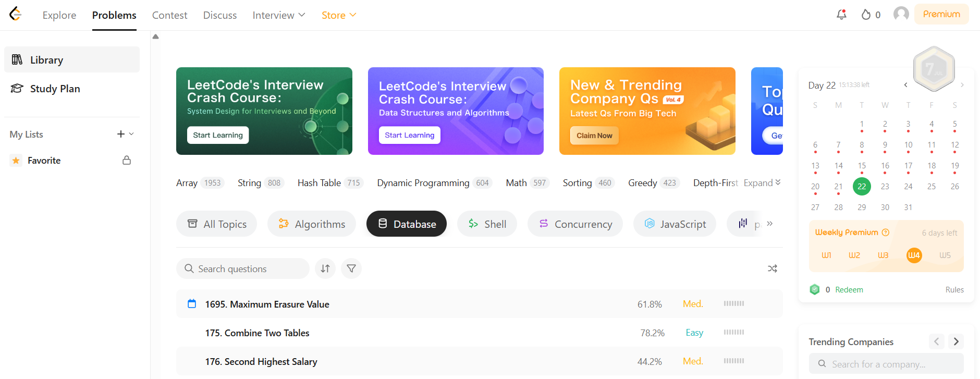
Task: Filter by Math topic tag
Action: click(x=528, y=182)
